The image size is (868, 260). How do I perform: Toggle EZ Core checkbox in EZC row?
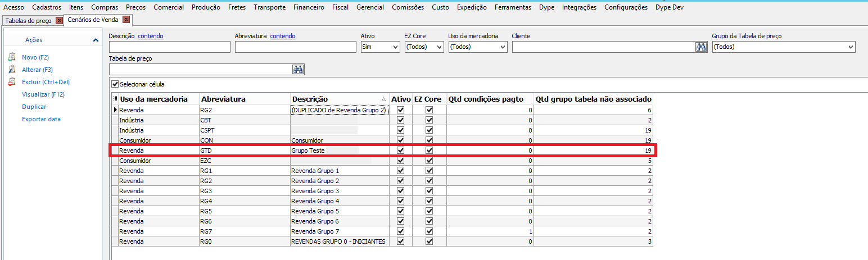[x=430, y=161]
